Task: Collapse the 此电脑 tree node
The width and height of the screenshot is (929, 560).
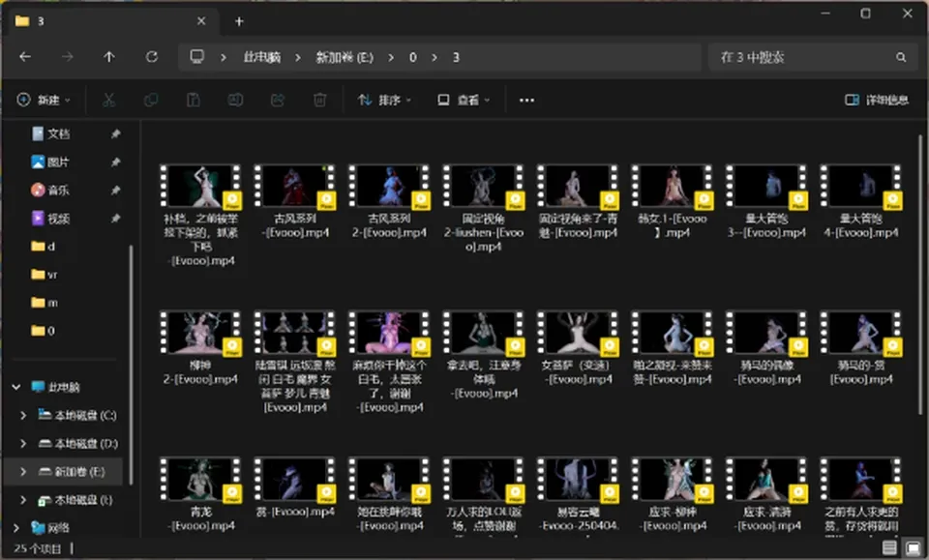Action: 16,387
